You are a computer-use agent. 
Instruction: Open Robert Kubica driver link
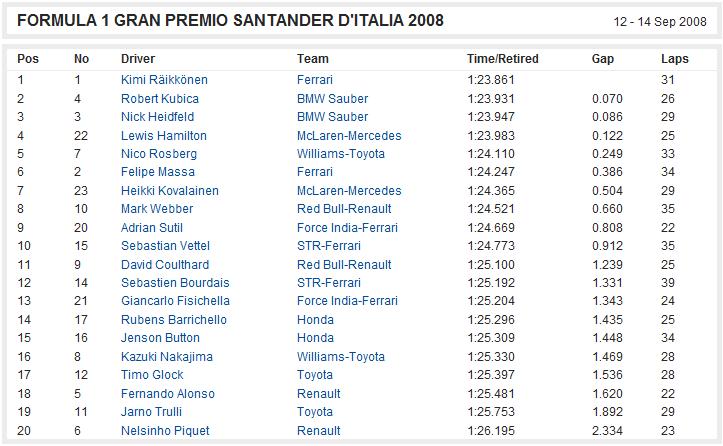pyautogui.click(x=160, y=99)
